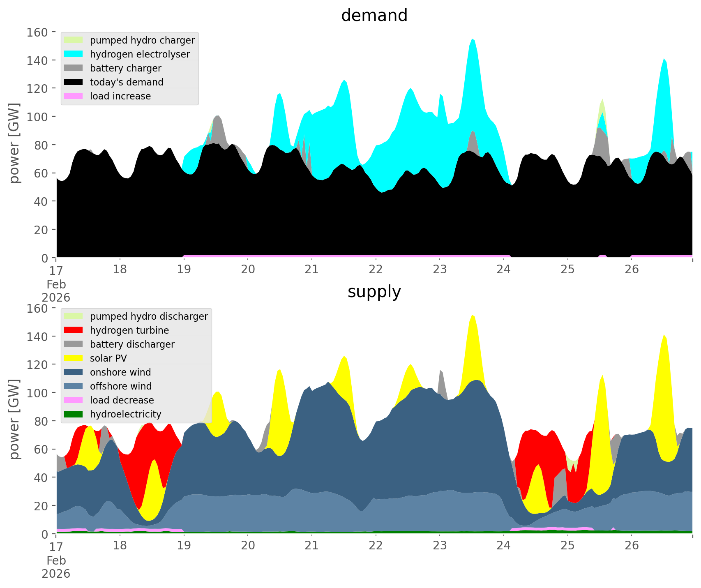Click the battery discharger legend label
This screenshot has height=588, width=701.
(x=132, y=344)
